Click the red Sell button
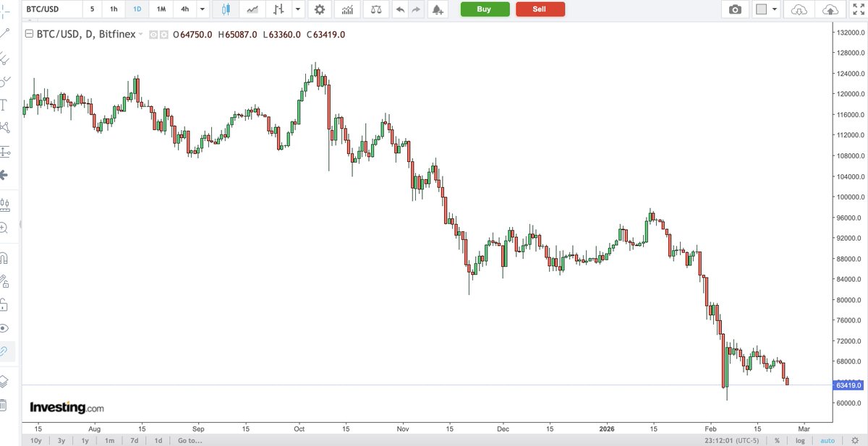This screenshot has height=446, width=868. pos(540,9)
